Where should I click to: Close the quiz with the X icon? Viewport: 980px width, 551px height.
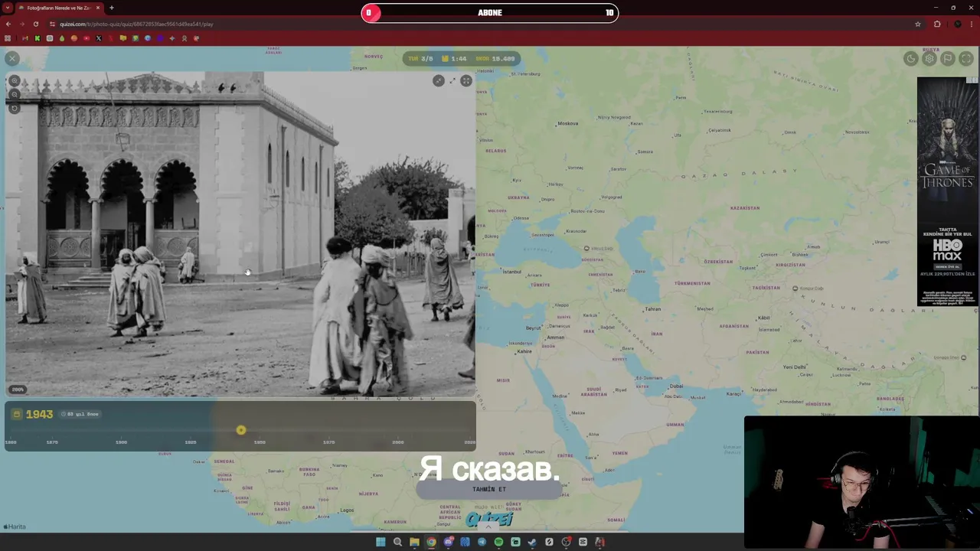tap(12, 58)
